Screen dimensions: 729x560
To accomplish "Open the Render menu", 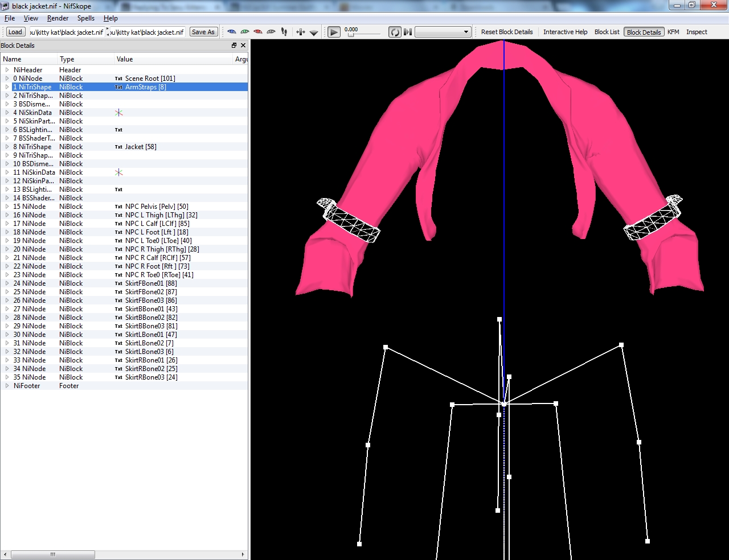I will tap(58, 18).
